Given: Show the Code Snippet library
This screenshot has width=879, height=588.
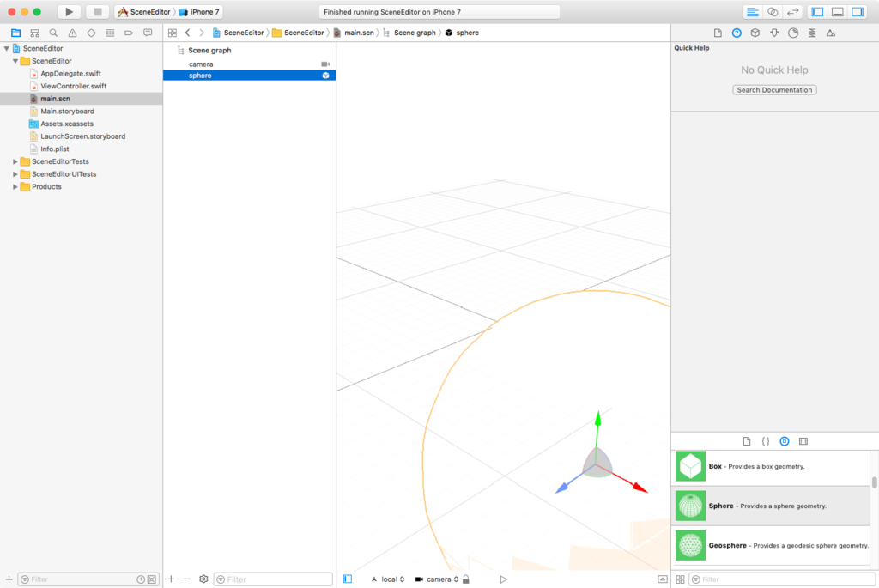Looking at the screenshot, I should (765, 441).
